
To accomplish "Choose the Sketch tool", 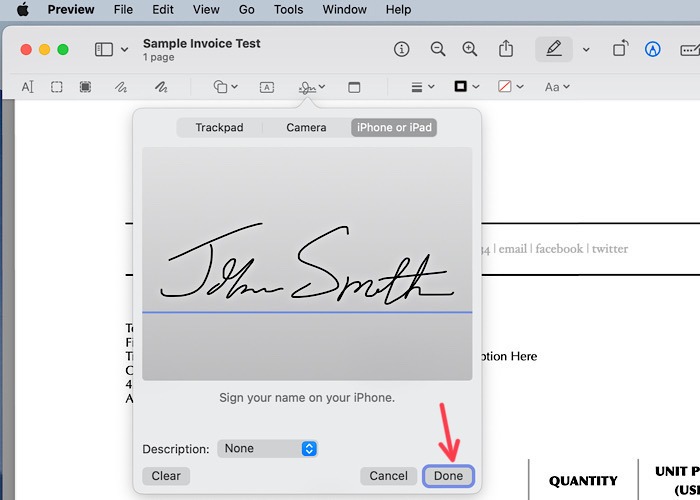I will coord(123,87).
